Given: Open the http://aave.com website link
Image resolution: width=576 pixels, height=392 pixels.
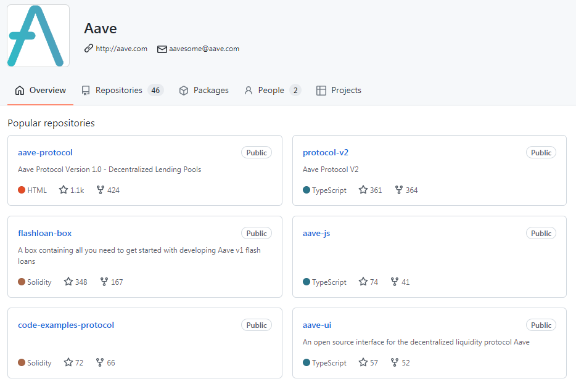Looking at the screenshot, I should (x=121, y=49).
